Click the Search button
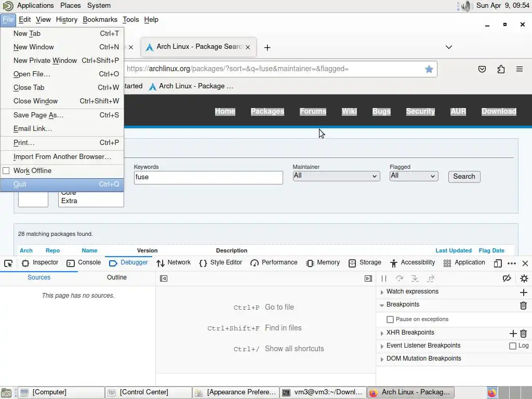This screenshot has height=399, width=532. point(464,177)
